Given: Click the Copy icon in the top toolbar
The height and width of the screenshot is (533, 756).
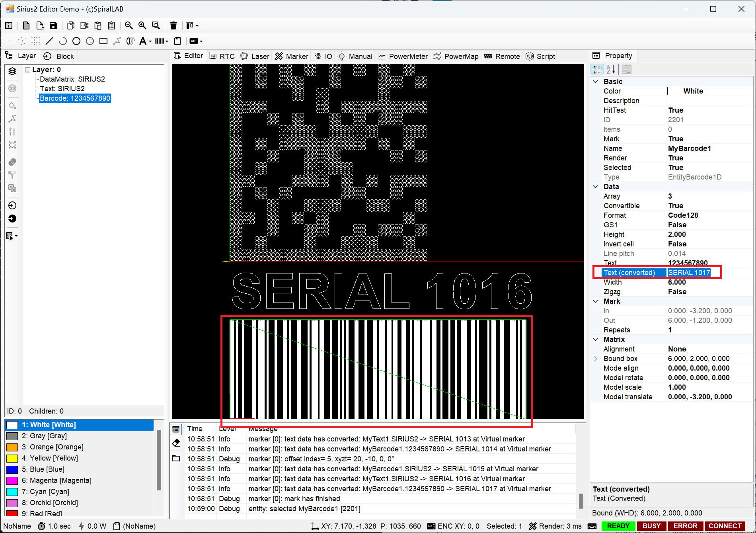Looking at the screenshot, I should pos(71,25).
